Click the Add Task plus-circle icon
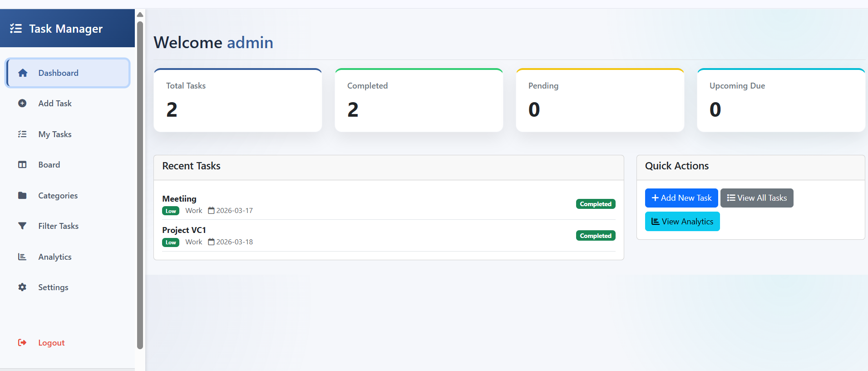Viewport: 868px width, 371px height. (22, 104)
